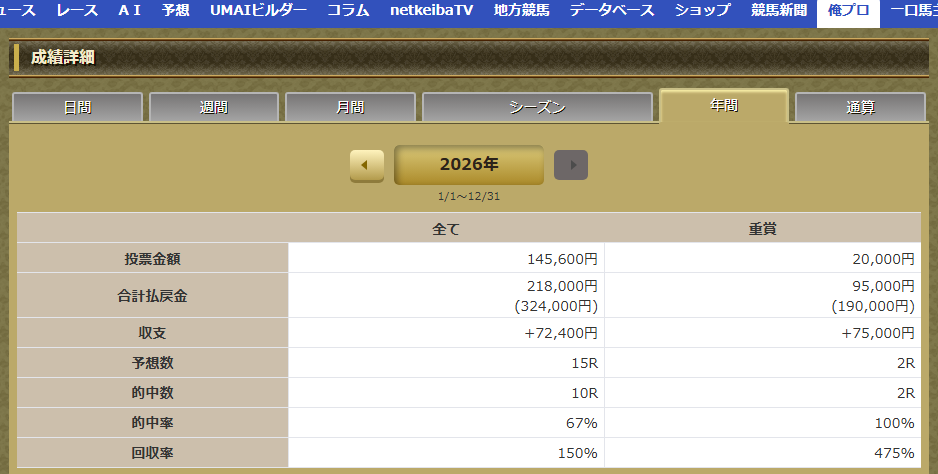Screen dimensions: 938x474
Task: Open UMAIビルダー in navigation bar
Action: pyautogui.click(x=258, y=11)
